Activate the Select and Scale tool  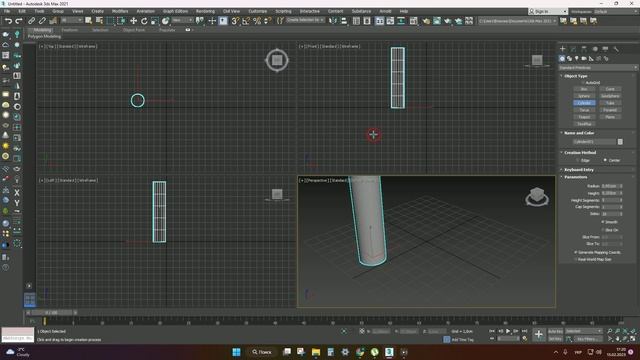tap(154, 21)
